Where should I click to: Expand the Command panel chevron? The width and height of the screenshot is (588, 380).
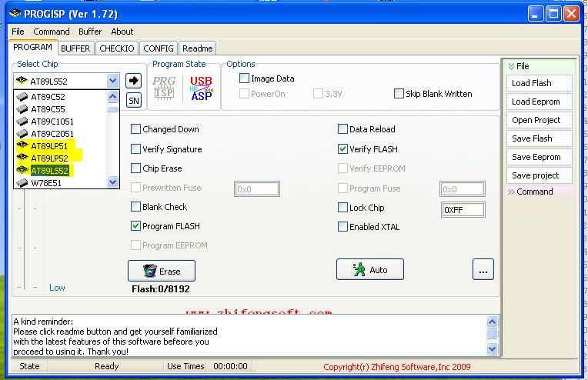511,192
